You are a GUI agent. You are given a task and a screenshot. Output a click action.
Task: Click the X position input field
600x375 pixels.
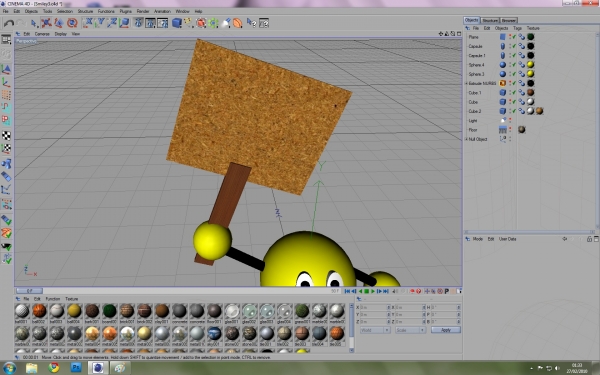coord(373,307)
